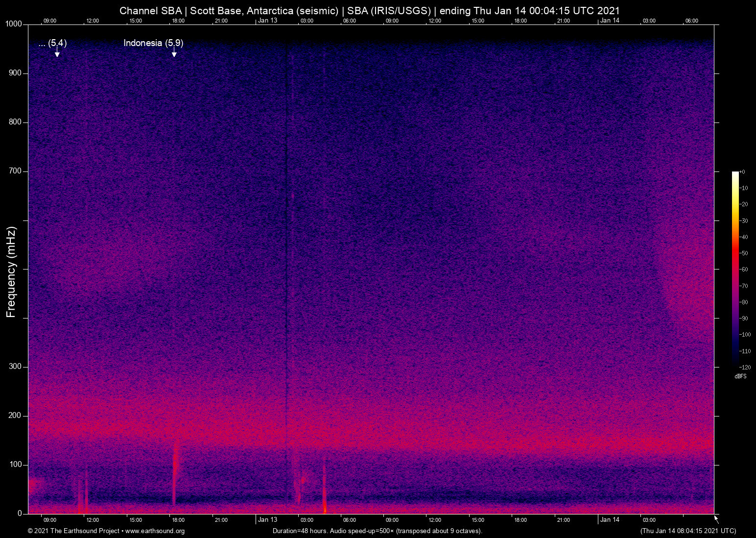Select the Indonesia (5.9) earthquake label
This screenshot has width=756, height=538.
coord(153,43)
